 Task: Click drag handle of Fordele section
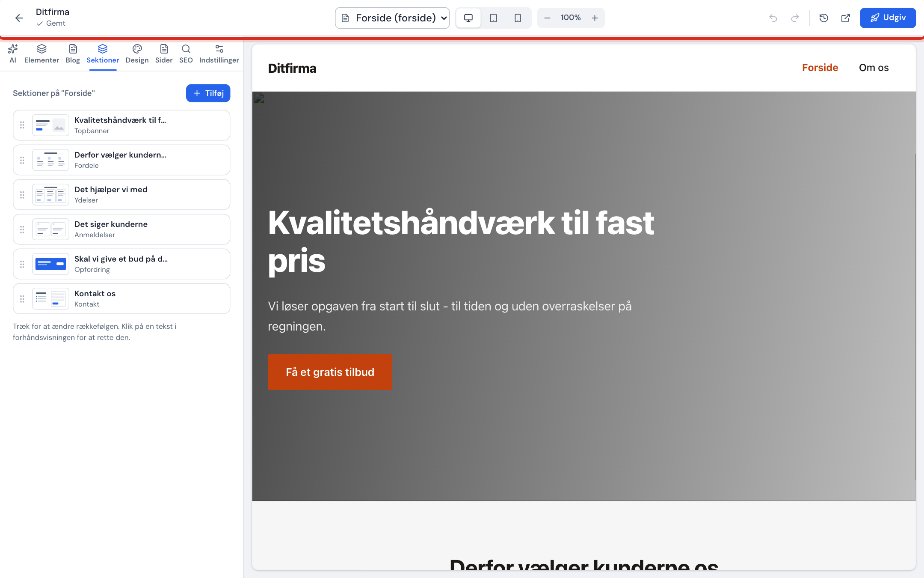22,160
